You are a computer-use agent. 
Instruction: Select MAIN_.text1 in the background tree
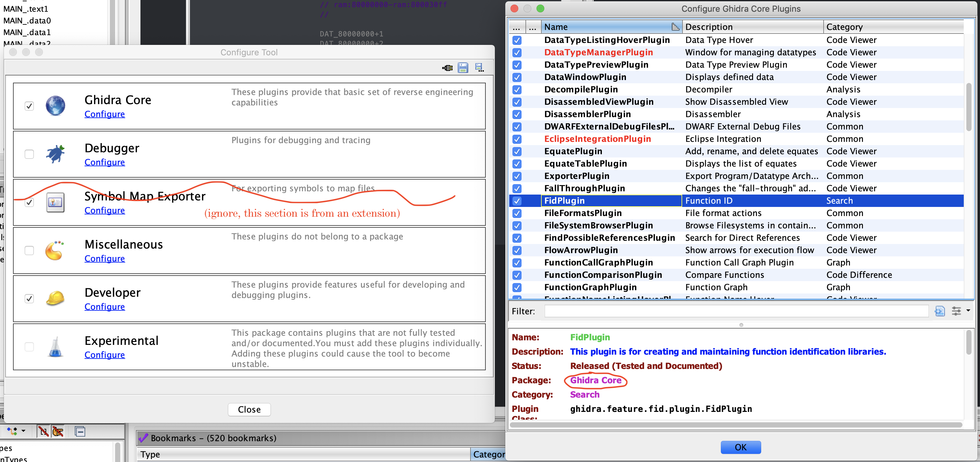tap(26, 9)
